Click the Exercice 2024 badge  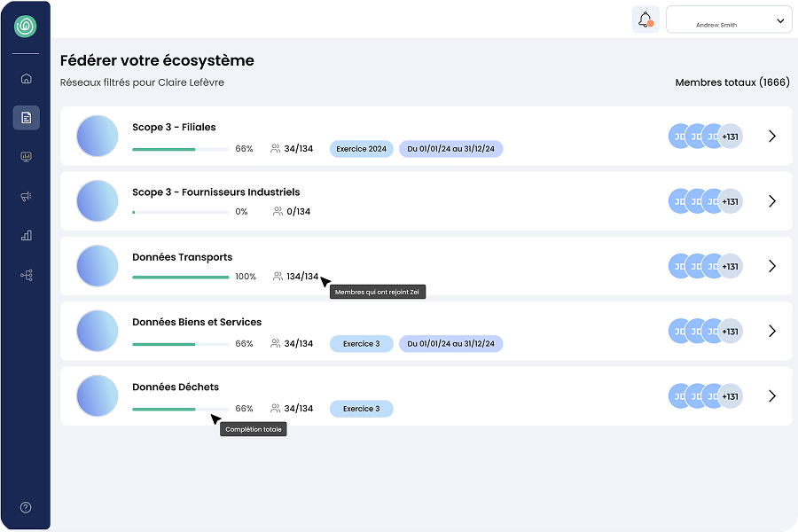(361, 149)
